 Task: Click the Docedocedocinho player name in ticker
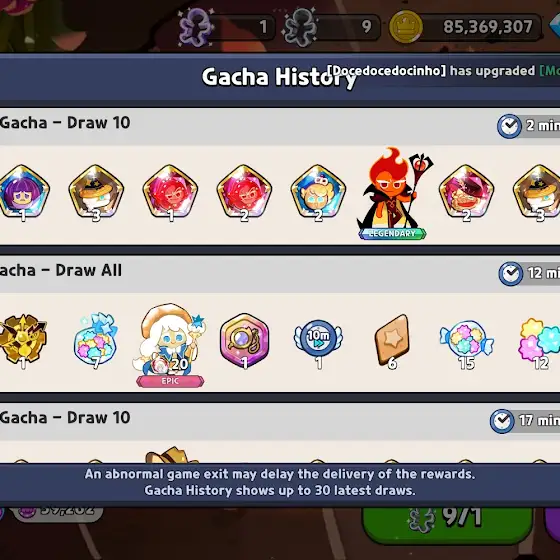387,71
